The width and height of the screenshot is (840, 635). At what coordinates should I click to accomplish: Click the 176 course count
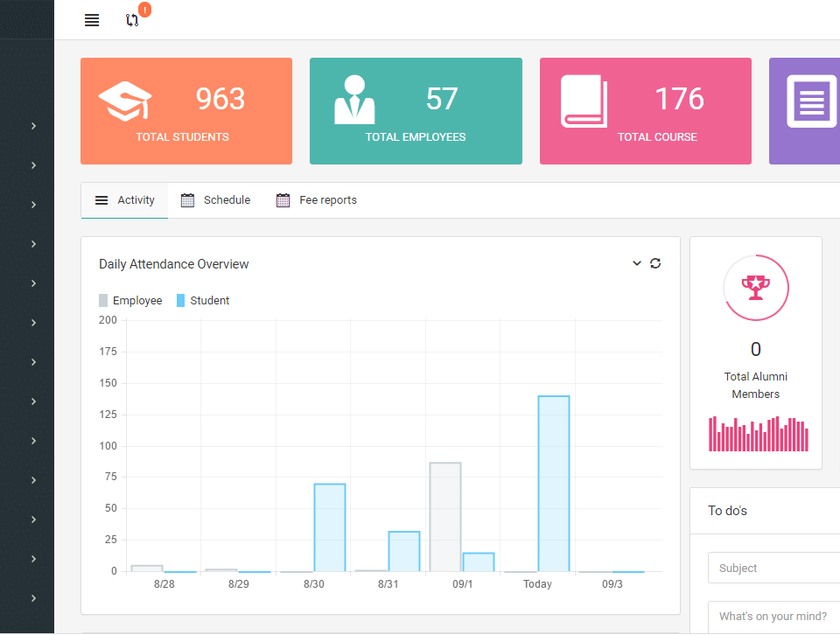[x=679, y=99]
